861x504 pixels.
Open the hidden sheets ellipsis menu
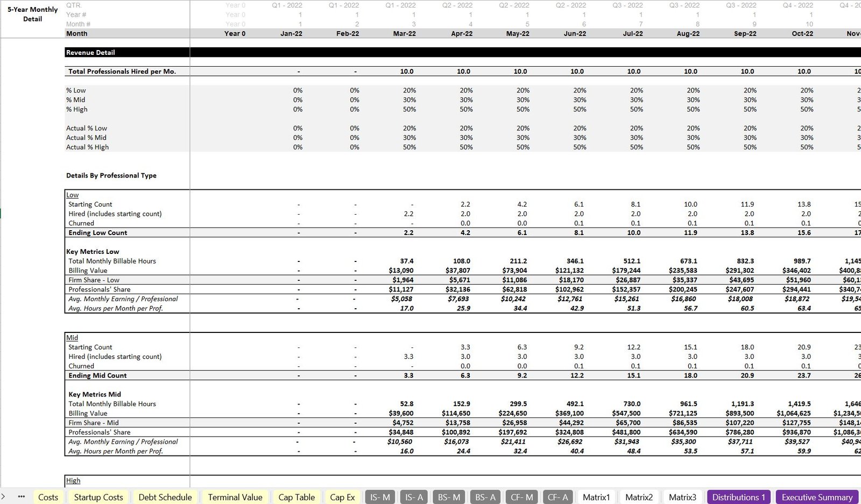22,497
